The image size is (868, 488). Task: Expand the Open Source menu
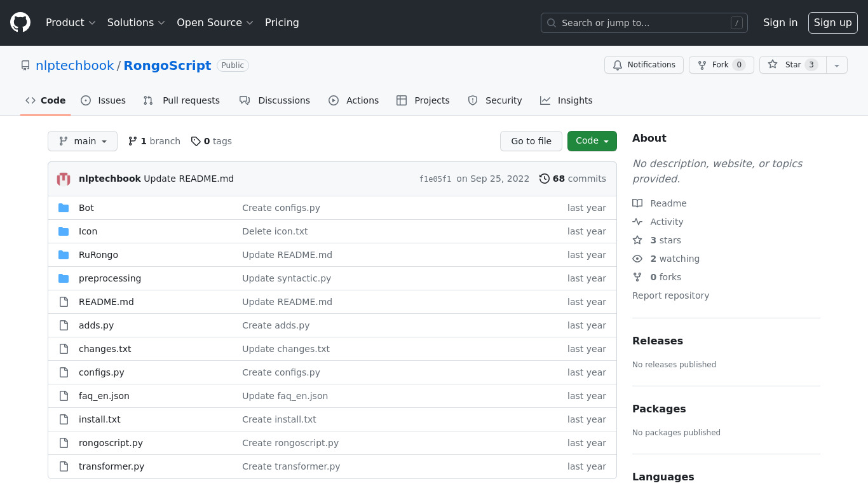(x=215, y=23)
